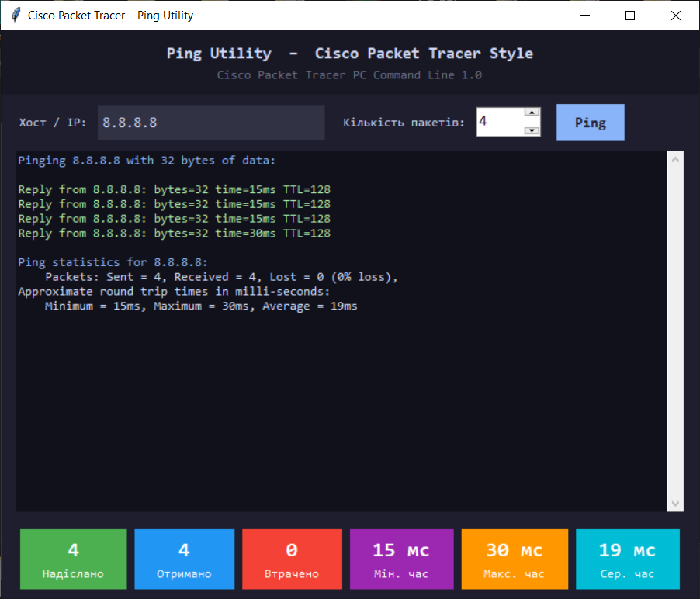Click the teal Сер. час card

[x=627, y=559]
